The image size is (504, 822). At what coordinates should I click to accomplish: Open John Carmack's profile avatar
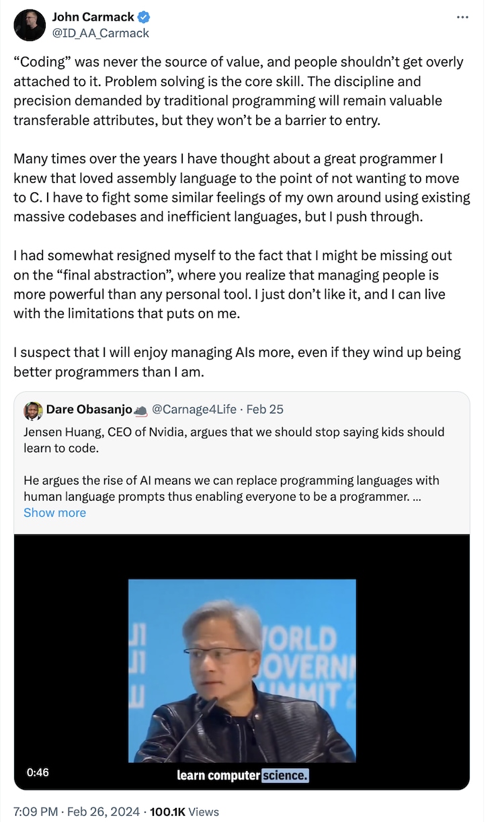(x=29, y=25)
